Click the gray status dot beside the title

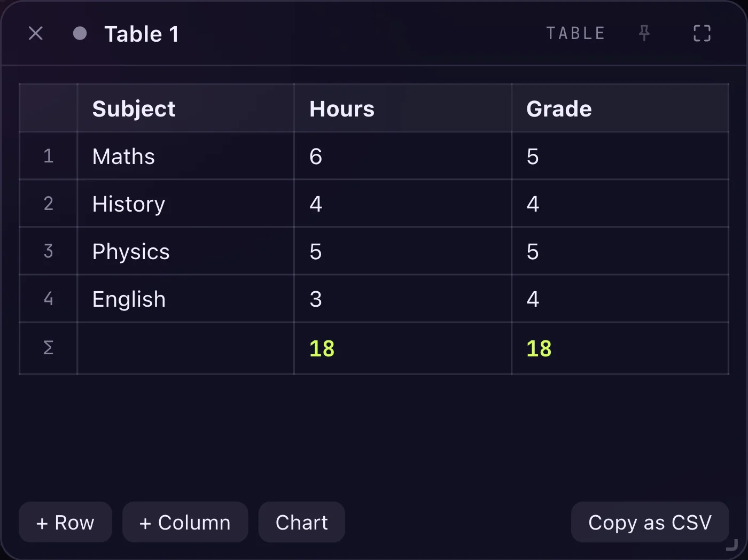(80, 34)
